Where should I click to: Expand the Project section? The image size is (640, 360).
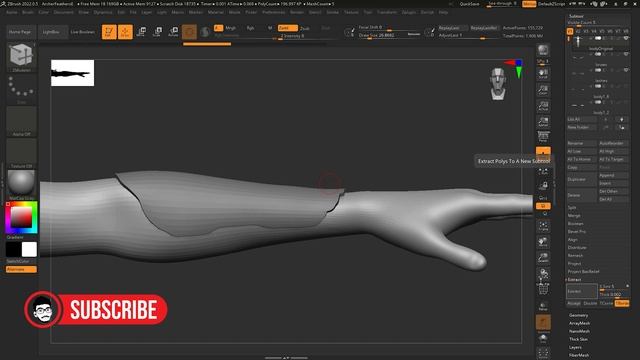[574, 264]
